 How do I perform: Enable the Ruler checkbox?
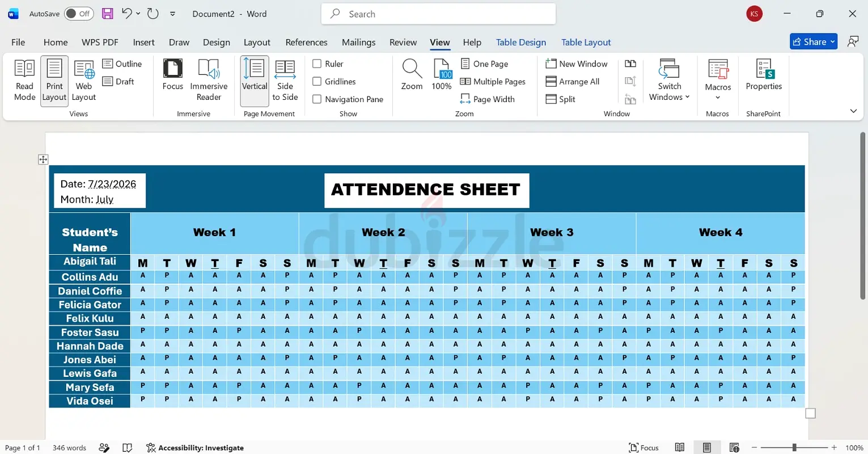point(317,64)
